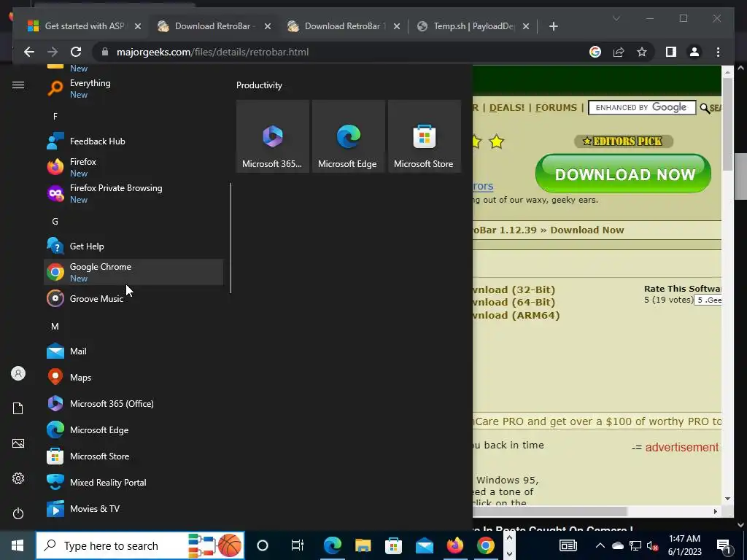
Task: Click the Enhanced by Google search field
Action: pyautogui.click(x=642, y=108)
